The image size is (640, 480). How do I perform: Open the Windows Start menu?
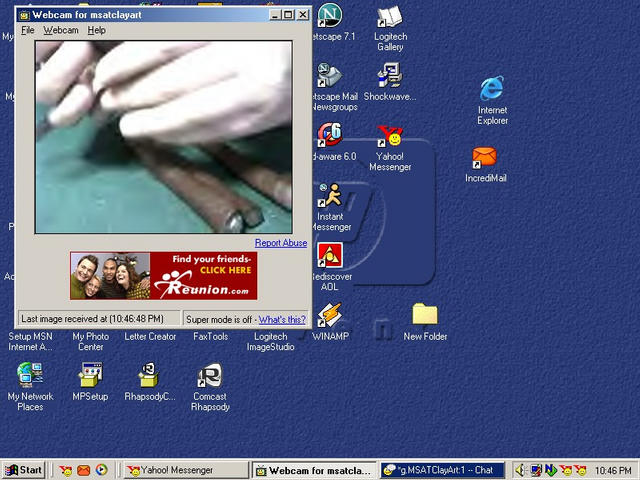point(23,470)
